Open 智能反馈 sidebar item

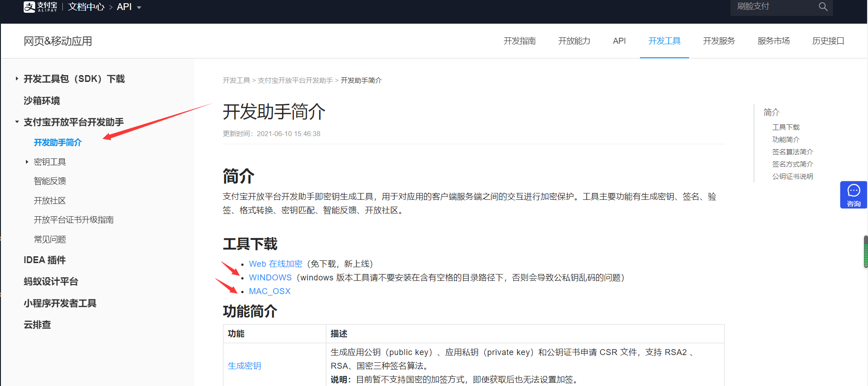(50, 181)
